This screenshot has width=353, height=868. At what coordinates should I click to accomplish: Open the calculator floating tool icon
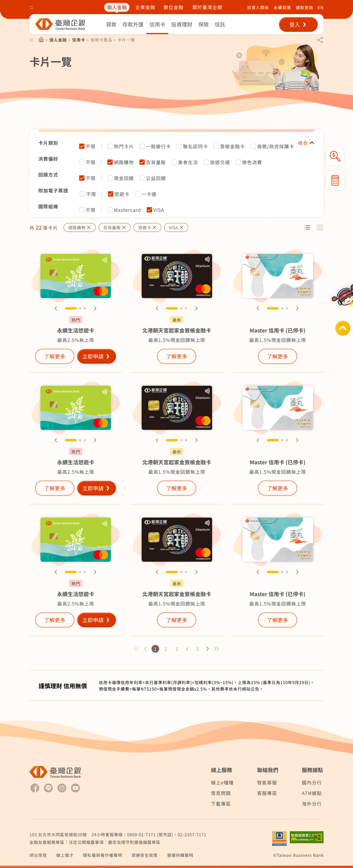335,180
